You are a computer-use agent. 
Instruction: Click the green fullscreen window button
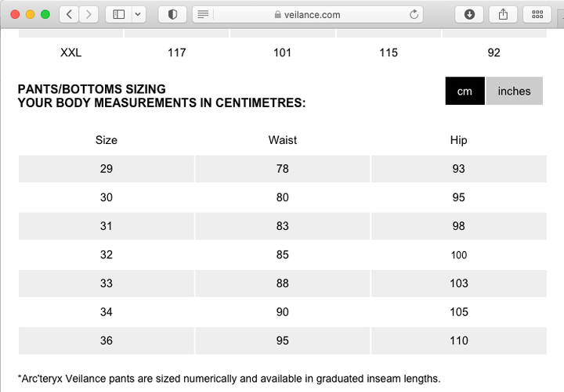45,15
